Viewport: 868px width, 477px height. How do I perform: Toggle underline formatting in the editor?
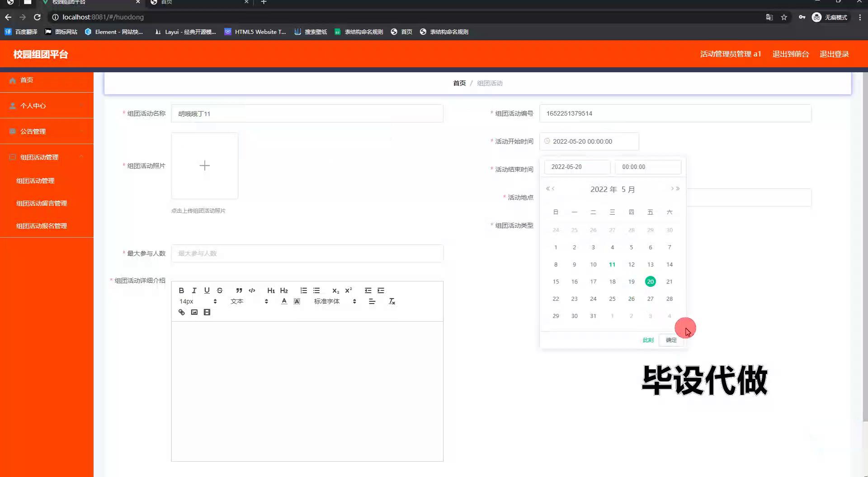207,290
